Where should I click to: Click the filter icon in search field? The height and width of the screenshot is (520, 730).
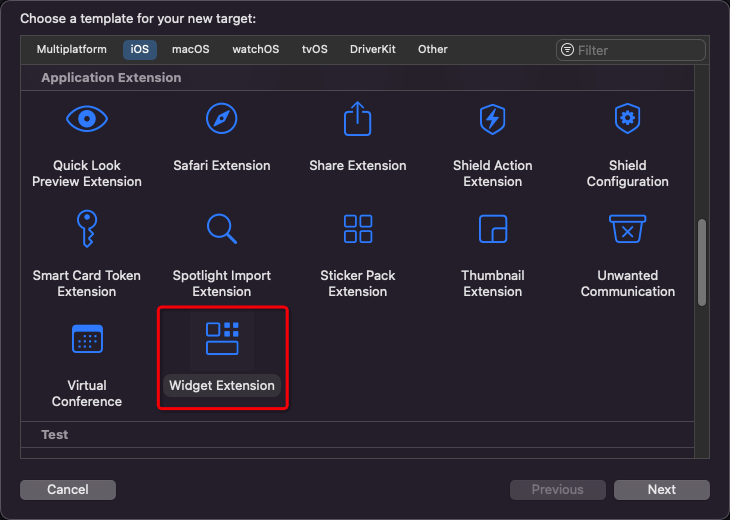pyautogui.click(x=567, y=50)
